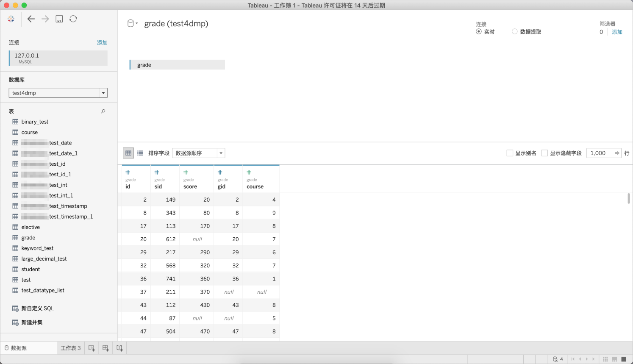This screenshot has width=633, height=364.
Task: Click 添加 to add a filter
Action: click(617, 32)
